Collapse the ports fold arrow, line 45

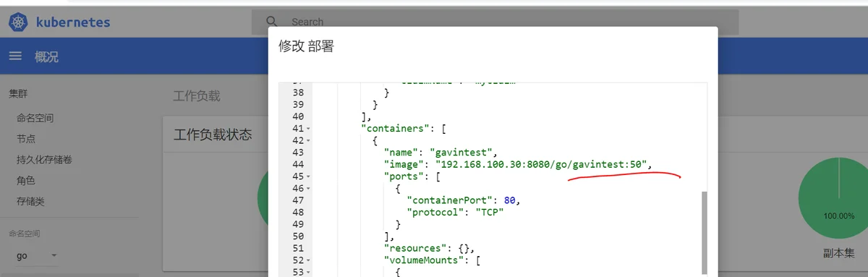tap(309, 177)
